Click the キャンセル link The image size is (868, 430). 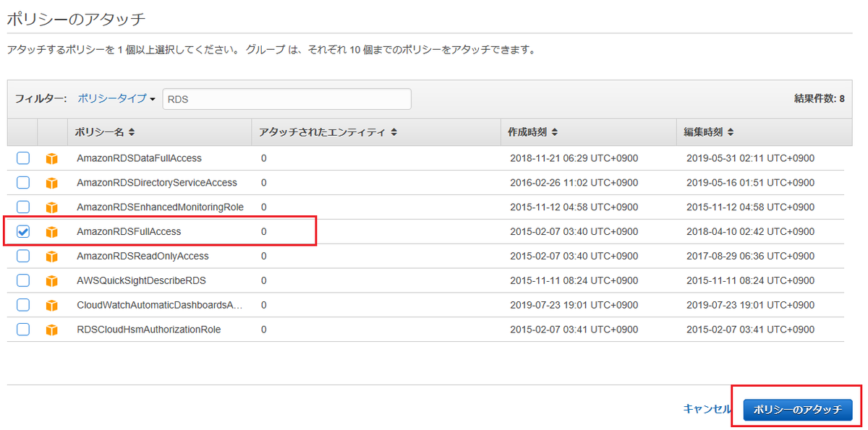pyautogui.click(x=707, y=409)
